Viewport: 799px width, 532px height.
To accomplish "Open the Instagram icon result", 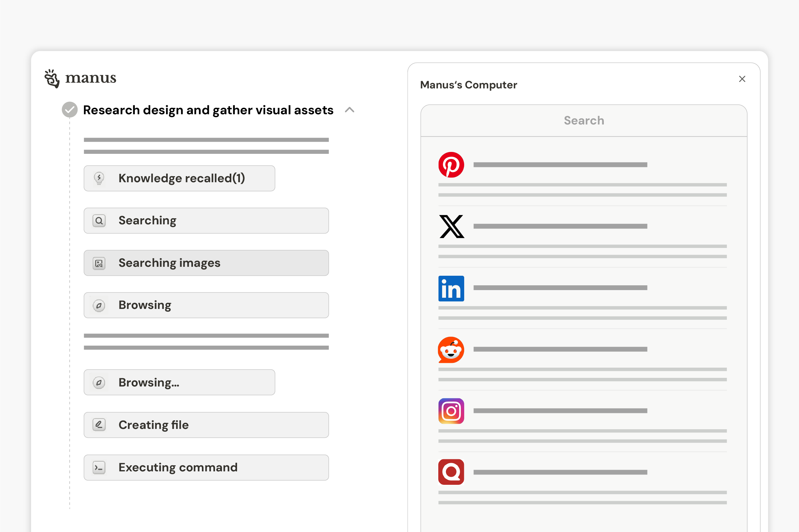I will point(451,411).
